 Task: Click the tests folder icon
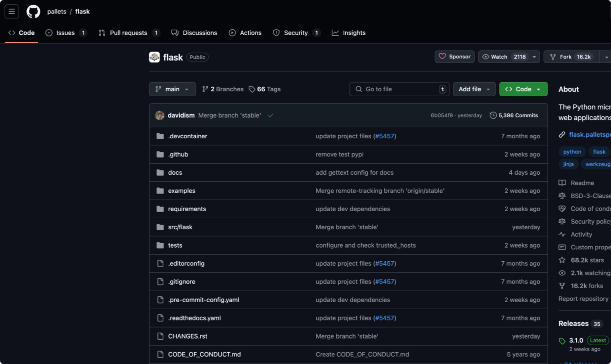pos(160,245)
